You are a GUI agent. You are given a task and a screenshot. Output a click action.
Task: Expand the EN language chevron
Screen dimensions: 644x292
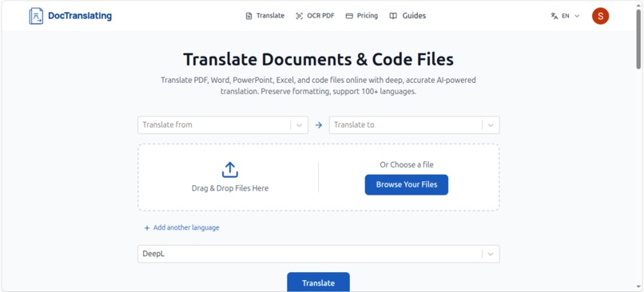pos(577,16)
